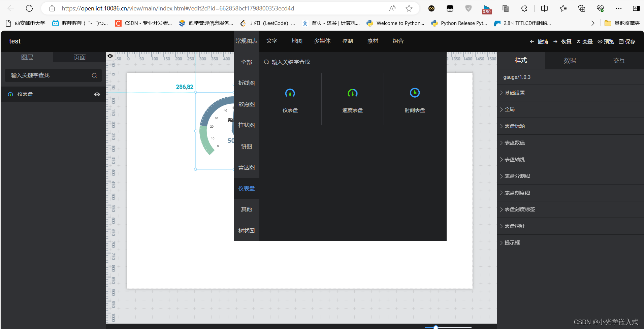Click the shield extension icon
The height and width of the screenshot is (329, 644).
point(469,8)
